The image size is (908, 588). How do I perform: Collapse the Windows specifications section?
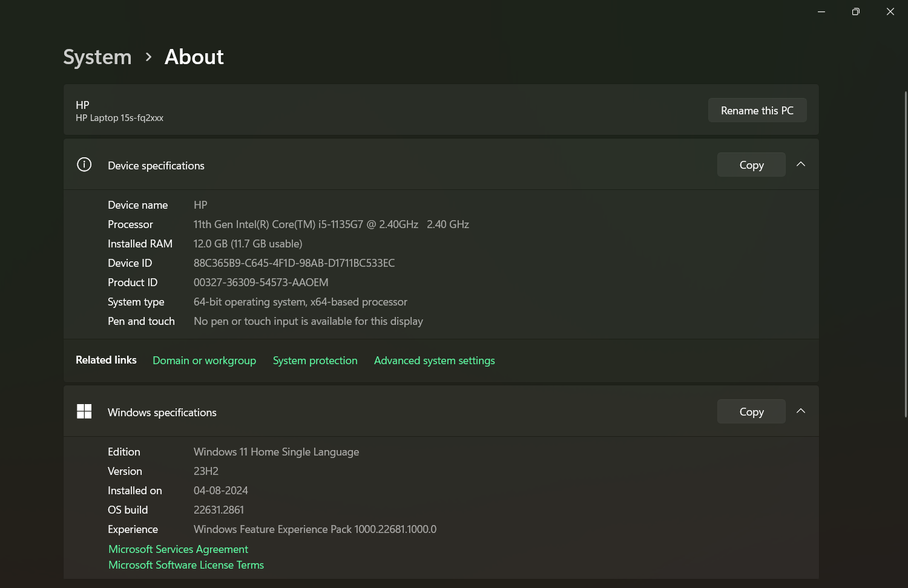point(801,411)
